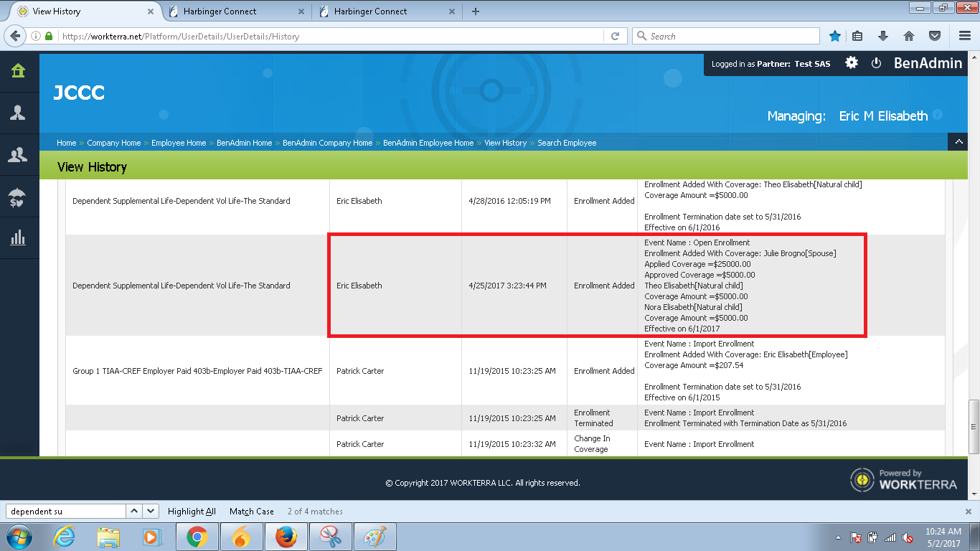Screen dimensions: 980x551
Task: Switch to the first Harbinger Connect tab
Action: 237,11
